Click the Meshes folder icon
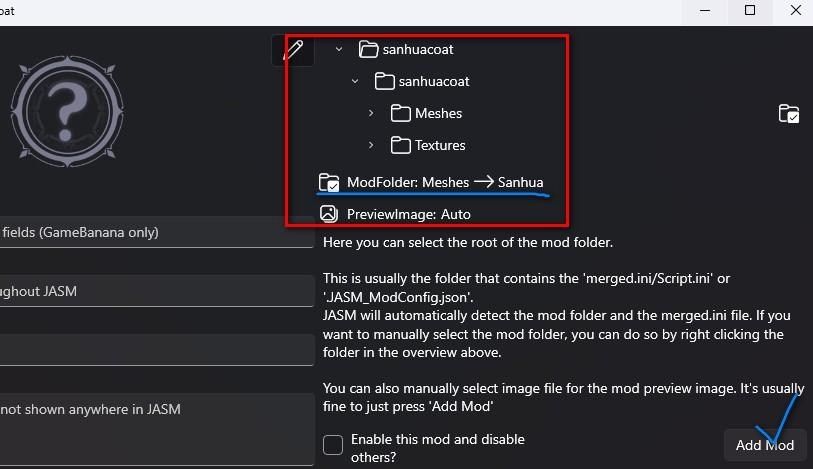Screen dimensions: 813x469 click(x=400, y=113)
